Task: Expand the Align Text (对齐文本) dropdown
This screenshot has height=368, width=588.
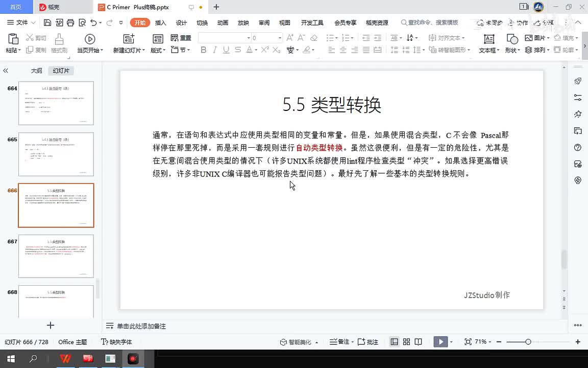Action: [446, 38]
